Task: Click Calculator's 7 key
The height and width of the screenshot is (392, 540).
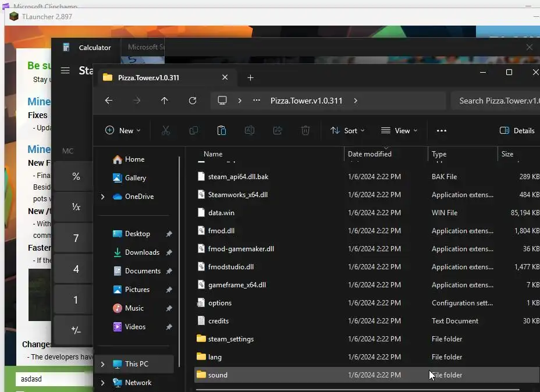Action: (74, 238)
